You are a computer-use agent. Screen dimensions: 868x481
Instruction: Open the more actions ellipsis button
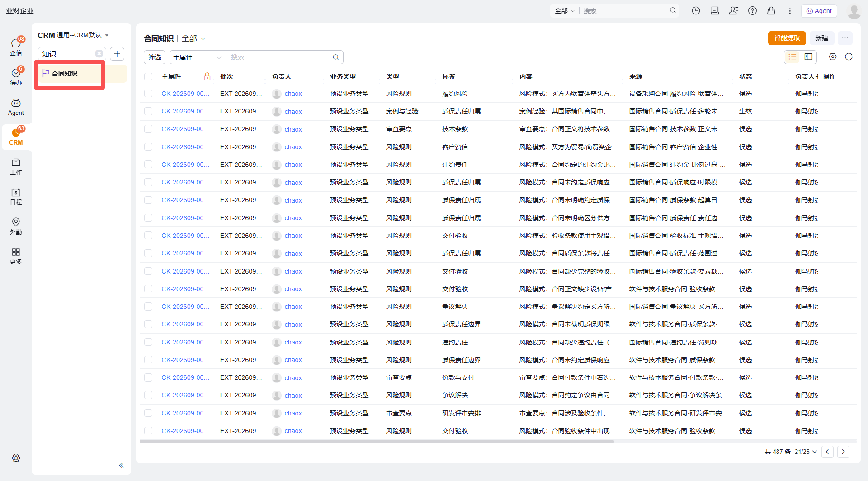pos(845,38)
